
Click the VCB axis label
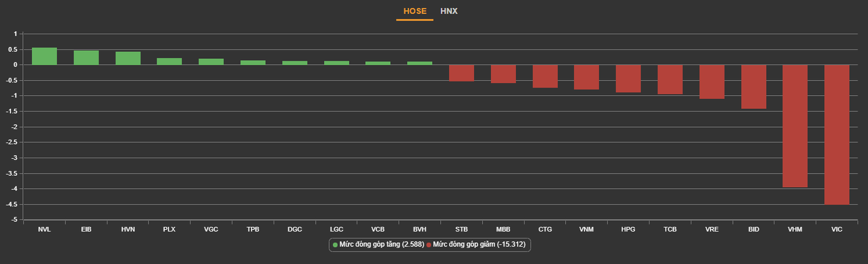tap(378, 230)
